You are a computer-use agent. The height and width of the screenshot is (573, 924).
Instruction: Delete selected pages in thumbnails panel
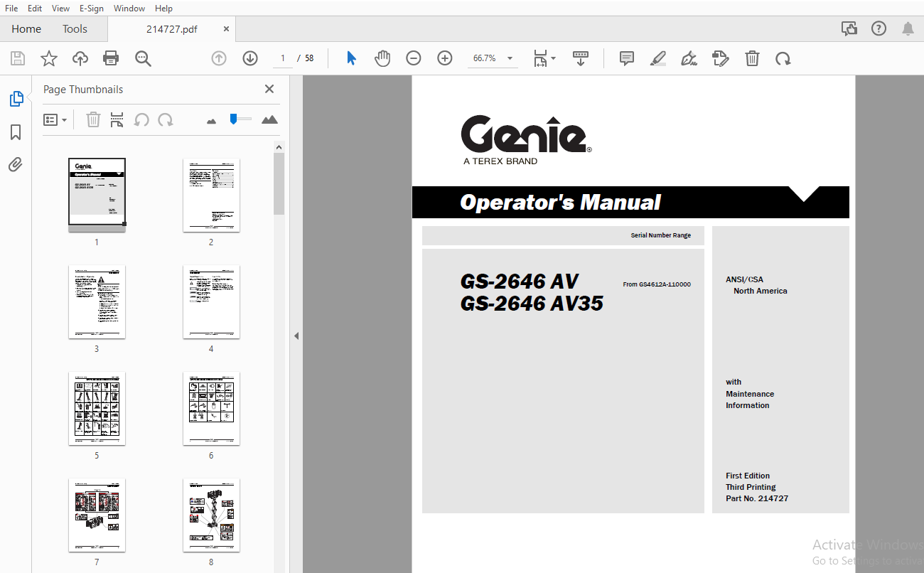click(93, 120)
